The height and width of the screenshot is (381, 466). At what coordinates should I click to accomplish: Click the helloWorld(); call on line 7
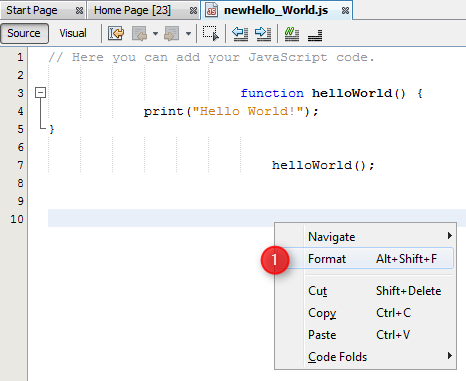point(323,165)
